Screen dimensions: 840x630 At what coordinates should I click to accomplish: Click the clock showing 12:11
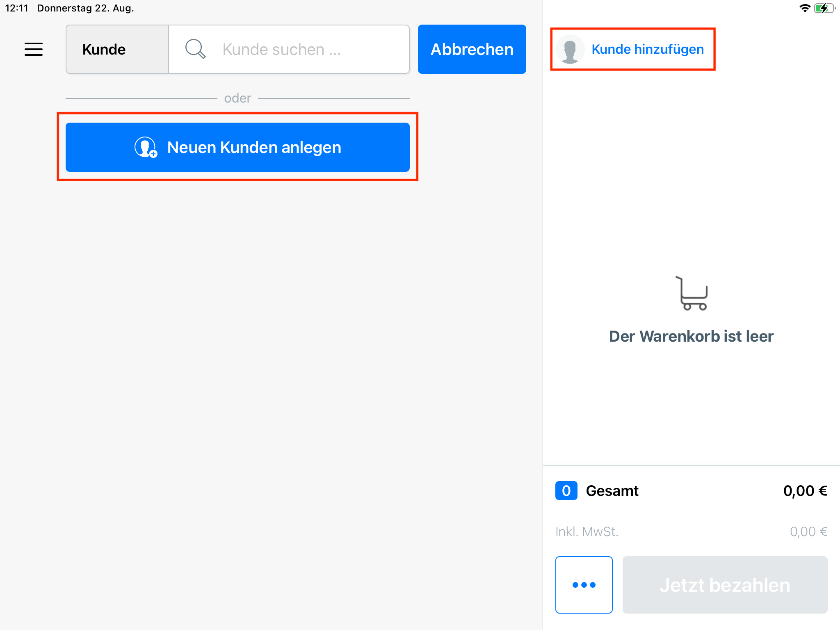16,7
